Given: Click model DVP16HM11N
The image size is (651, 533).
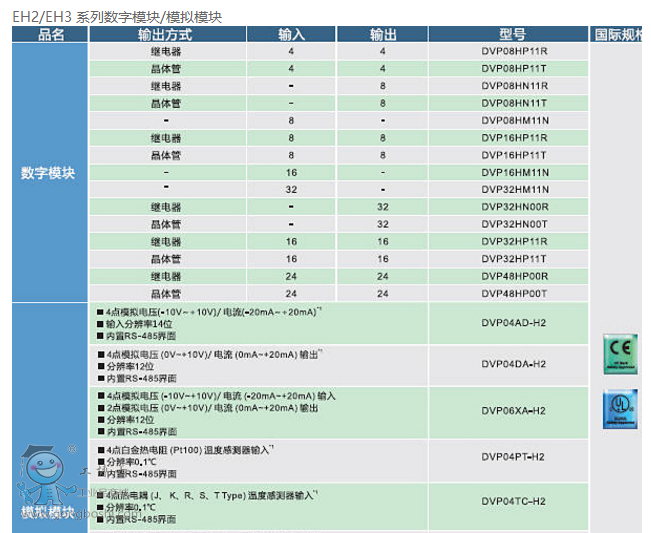Looking at the screenshot, I should coord(515,172).
